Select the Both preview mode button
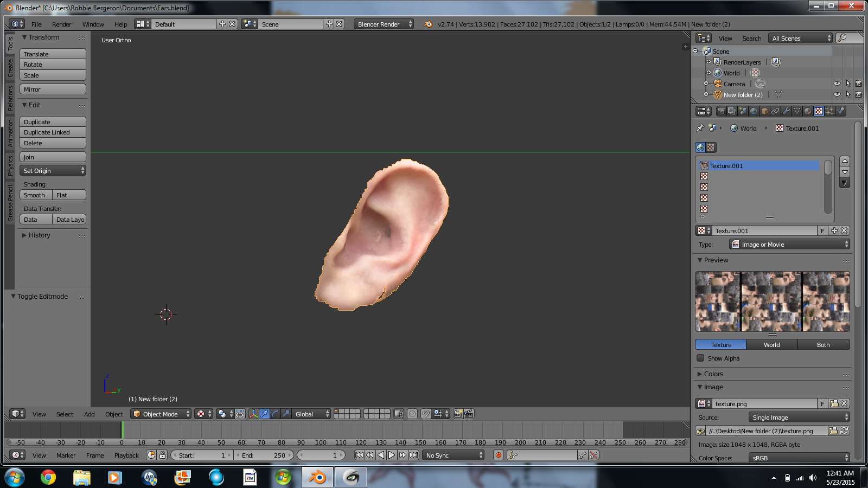Viewport: 868px width, 488px height. coord(824,344)
